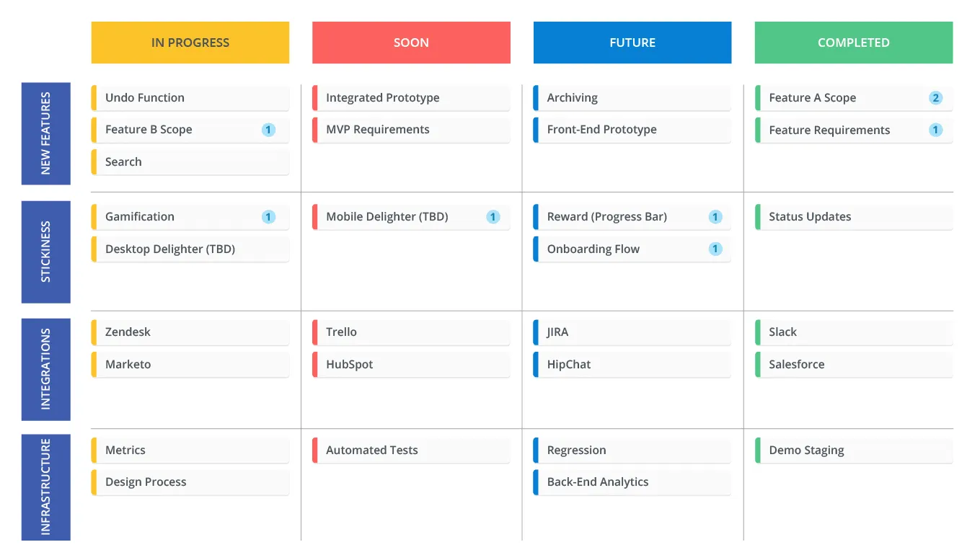Click the Gamification comment count badge
Screen dimensions: 980x555
[268, 217]
